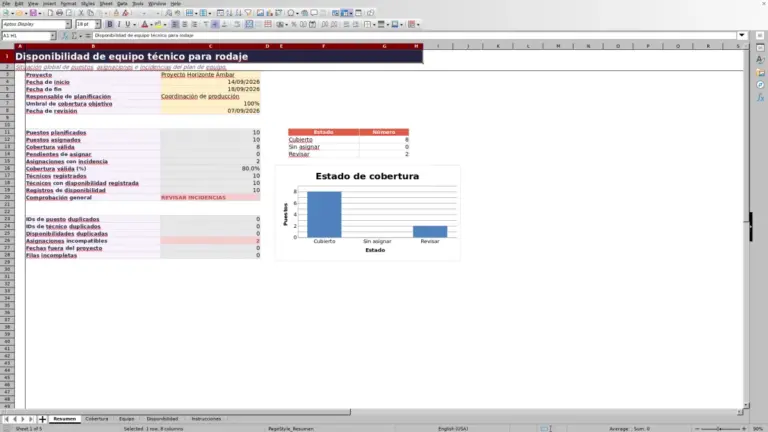Viewport: 768px width, 432px height.
Task: Open the font size dropdown
Action: click(97, 24)
